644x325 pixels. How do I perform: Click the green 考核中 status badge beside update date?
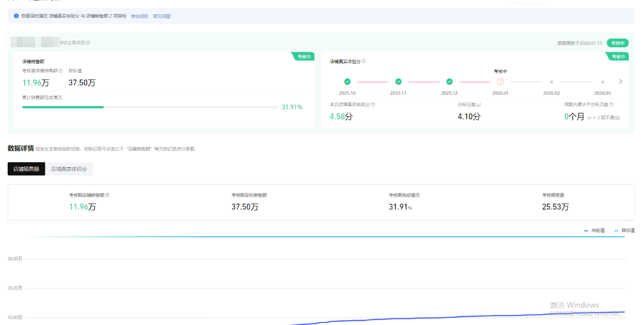618,43
